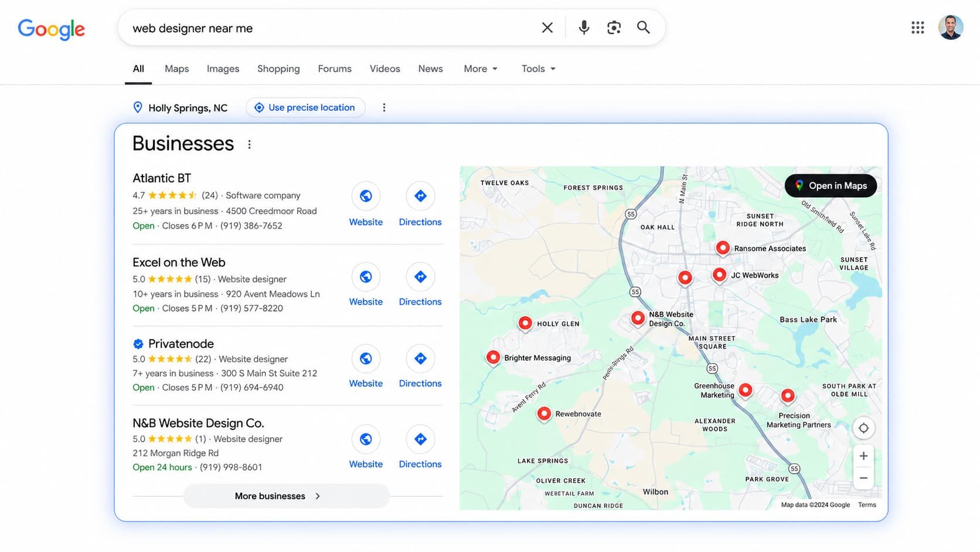The width and height of the screenshot is (980, 552).
Task: Switch to the Maps tab
Action: pyautogui.click(x=176, y=69)
